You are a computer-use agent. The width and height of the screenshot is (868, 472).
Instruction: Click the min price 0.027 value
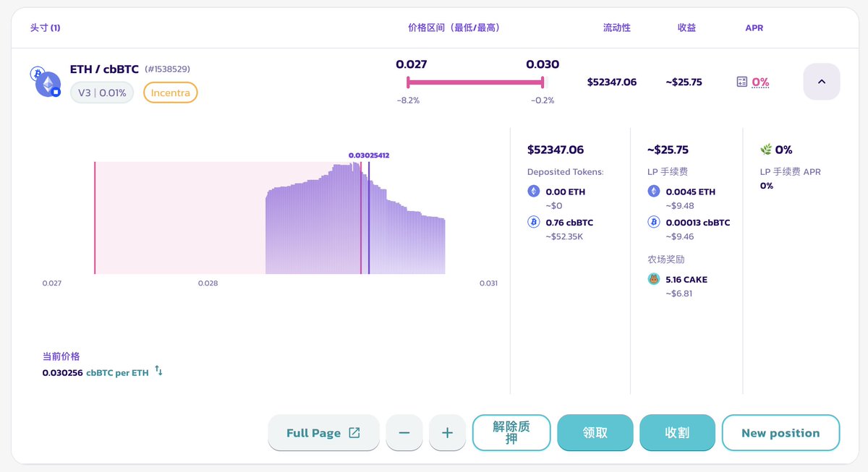(411, 64)
